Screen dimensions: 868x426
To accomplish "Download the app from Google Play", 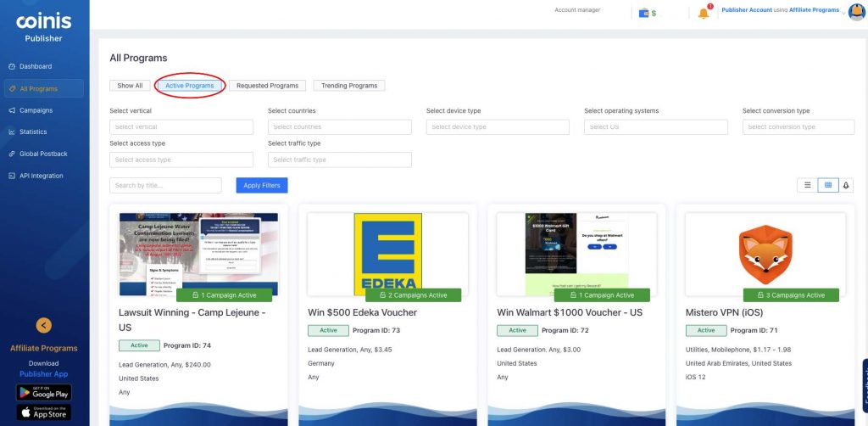I will pos(44,392).
